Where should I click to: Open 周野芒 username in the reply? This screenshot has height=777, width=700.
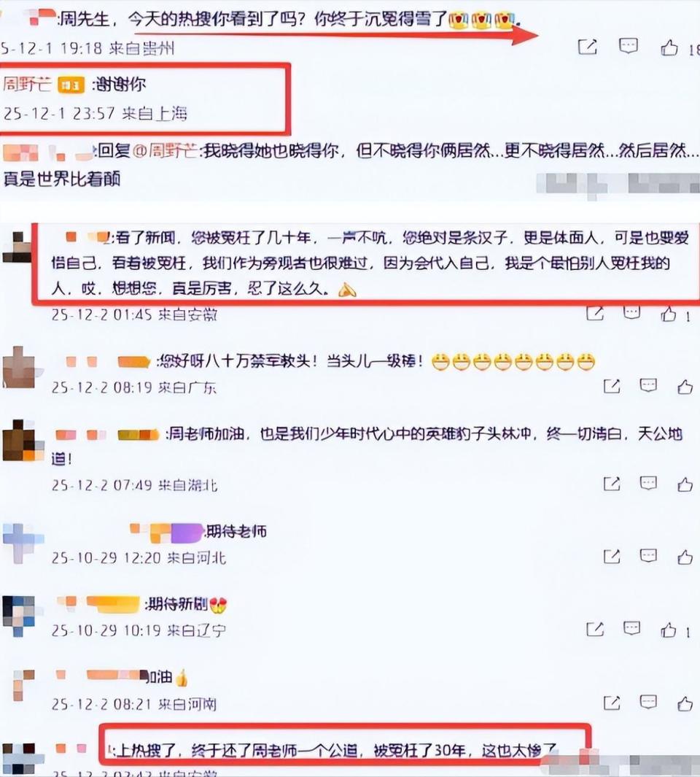pyautogui.click(x=27, y=84)
